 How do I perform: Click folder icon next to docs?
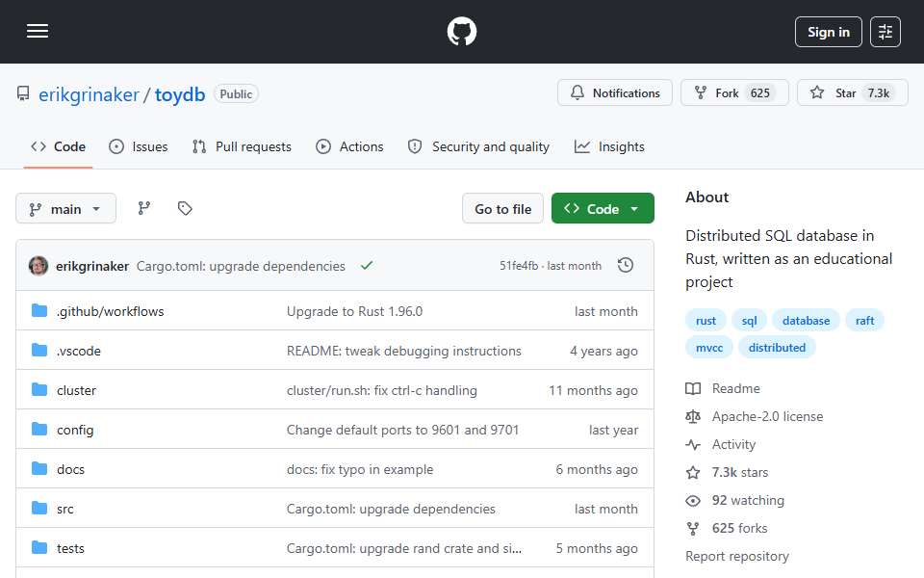(39, 469)
